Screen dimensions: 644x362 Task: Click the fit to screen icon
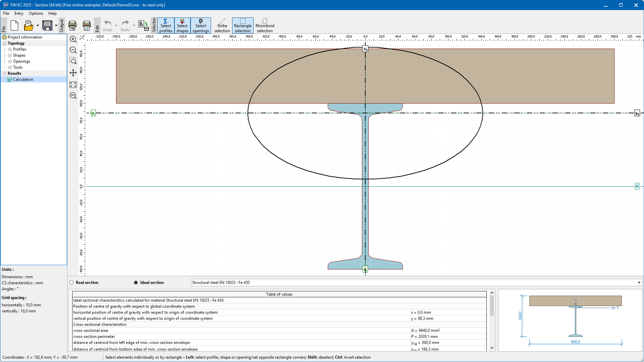click(73, 84)
